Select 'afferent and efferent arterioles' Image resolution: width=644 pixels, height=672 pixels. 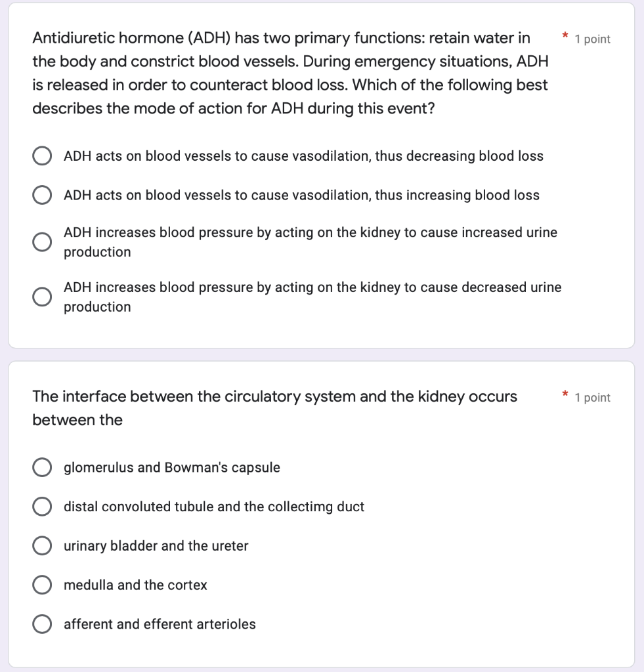point(42,623)
